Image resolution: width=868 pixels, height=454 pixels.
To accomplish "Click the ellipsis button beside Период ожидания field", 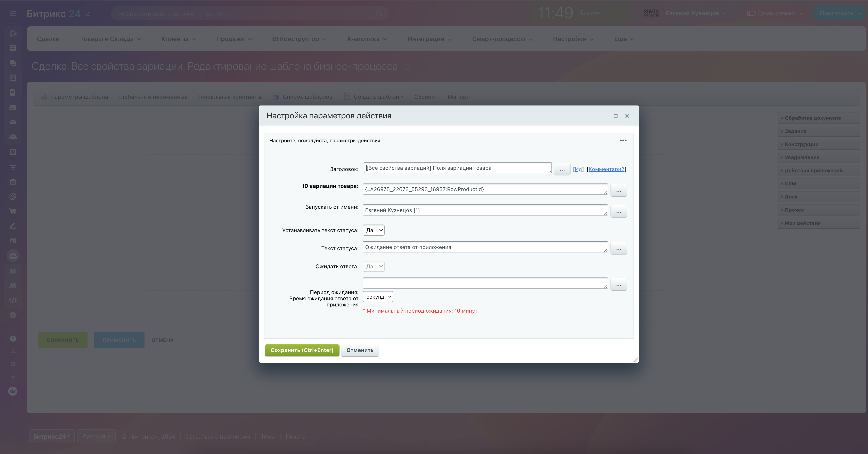I will click(x=619, y=285).
